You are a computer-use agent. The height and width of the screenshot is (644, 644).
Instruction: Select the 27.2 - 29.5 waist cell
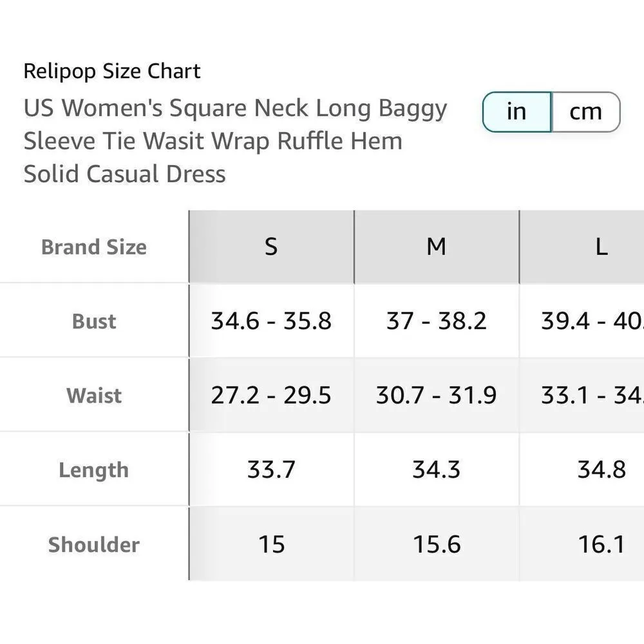pos(271,395)
